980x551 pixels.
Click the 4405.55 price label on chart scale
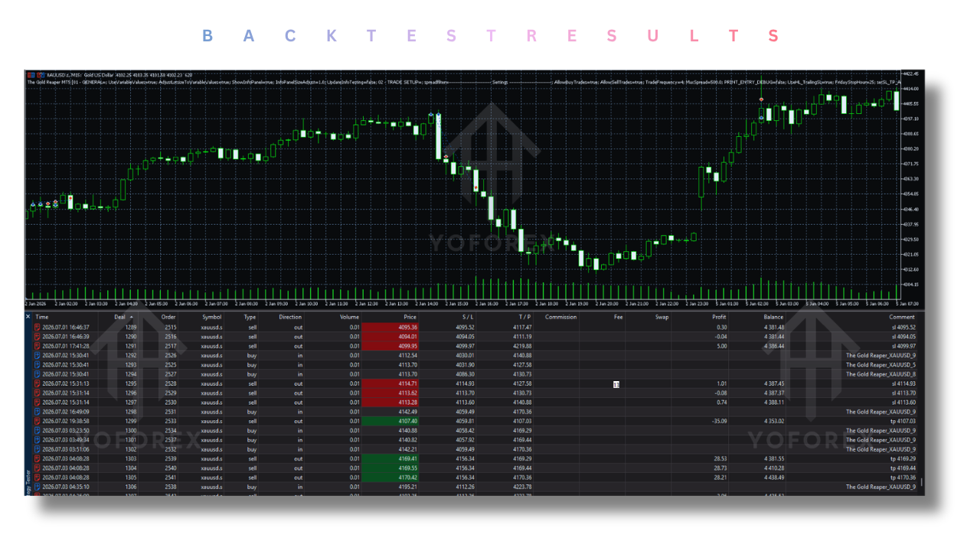[x=912, y=103]
